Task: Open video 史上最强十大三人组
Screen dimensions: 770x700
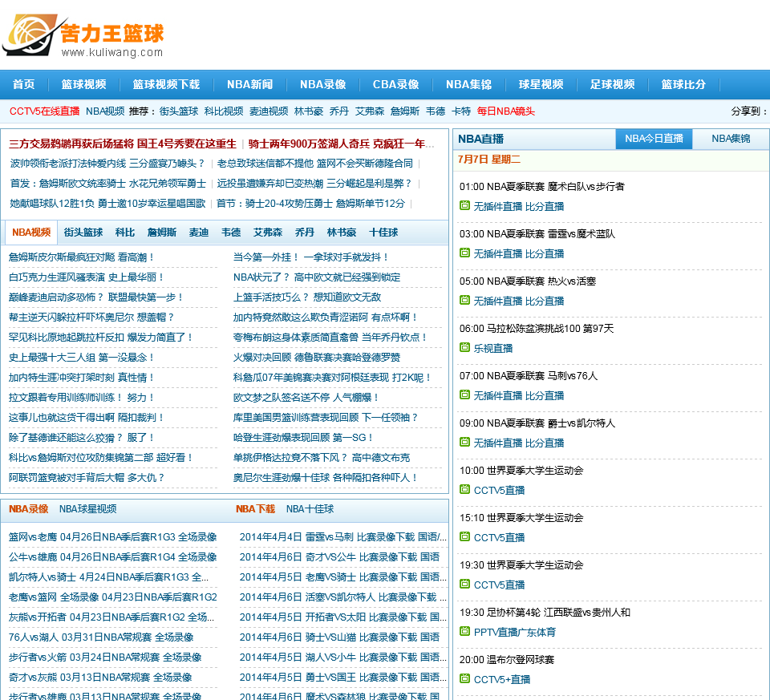Action: (x=82, y=358)
